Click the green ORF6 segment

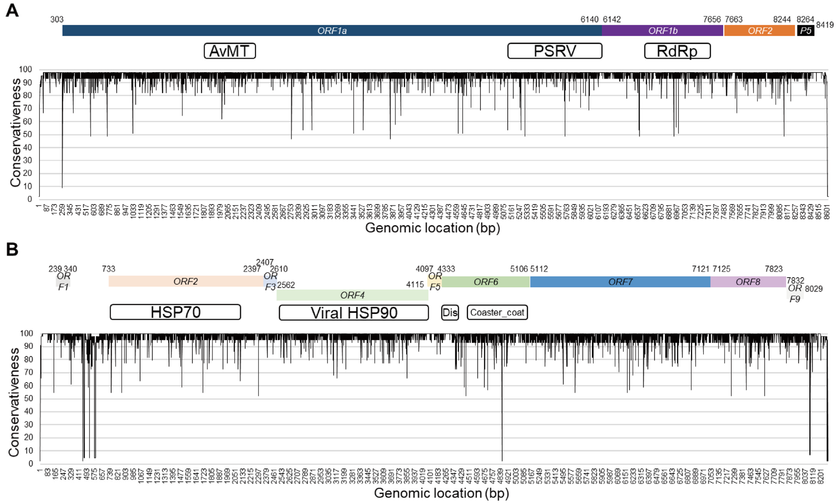(485, 282)
